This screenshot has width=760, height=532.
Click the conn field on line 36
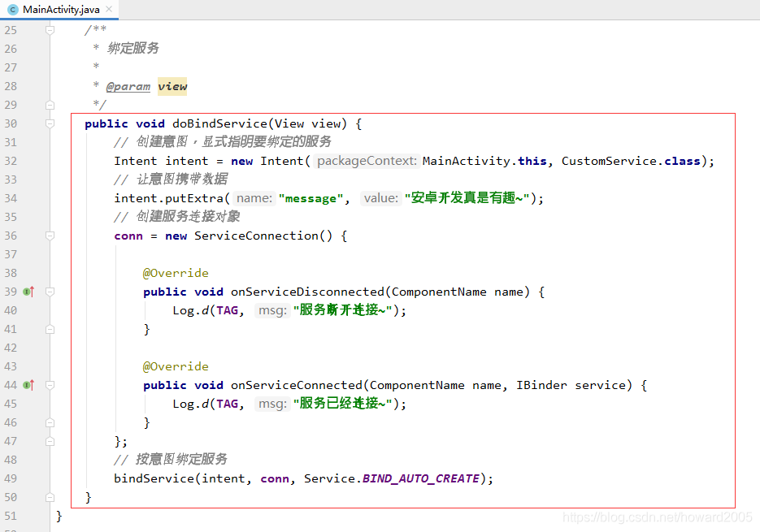[128, 236]
